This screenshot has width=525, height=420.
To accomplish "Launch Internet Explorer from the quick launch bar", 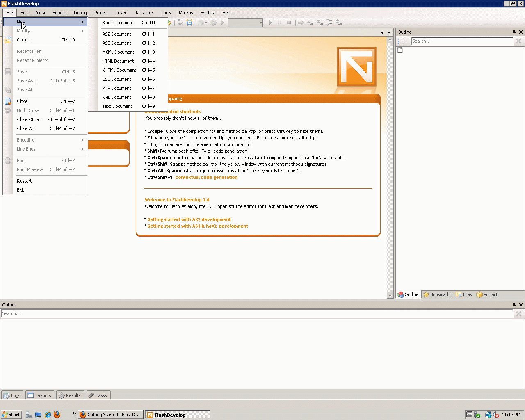I will [48, 415].
